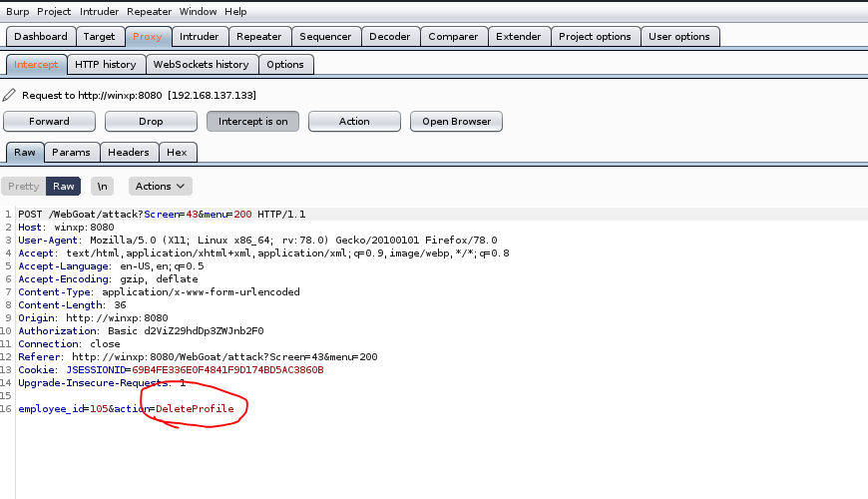Click the pencil edit icon beside request target
The image size is (868, 499).
pos(9,95)
